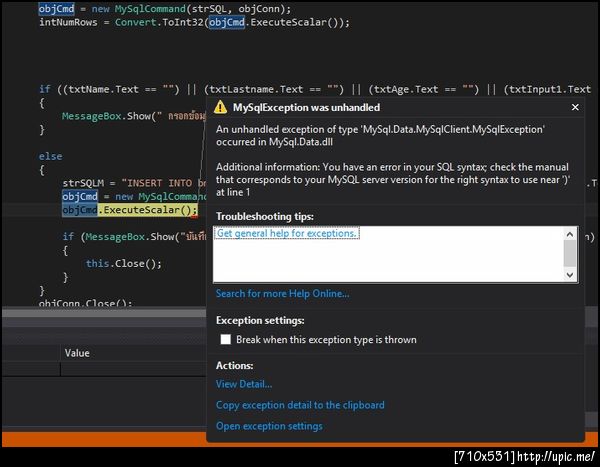Click troubleshooting tips scroll up arrow

coord(570,234)
